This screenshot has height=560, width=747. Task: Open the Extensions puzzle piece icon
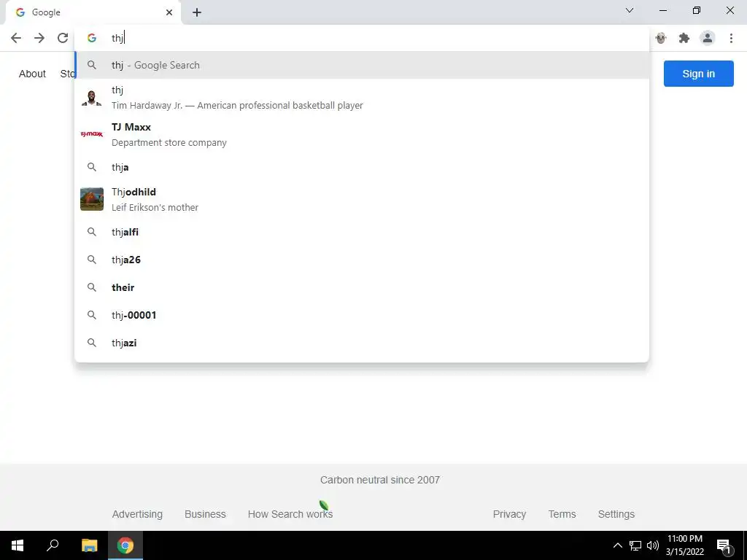[684, 38]
